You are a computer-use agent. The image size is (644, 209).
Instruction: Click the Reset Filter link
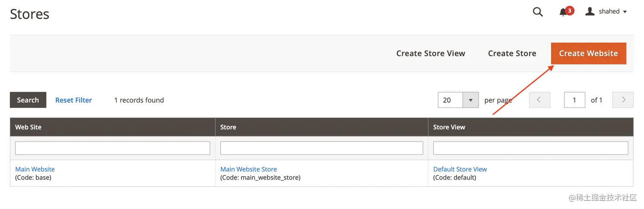click(74, 100)
